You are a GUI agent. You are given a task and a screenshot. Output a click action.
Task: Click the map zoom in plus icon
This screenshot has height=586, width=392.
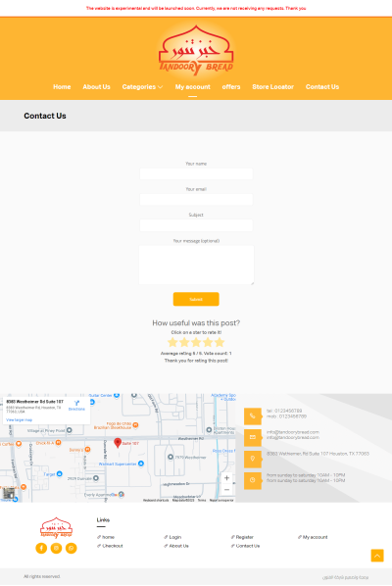(x=226, y=477)
